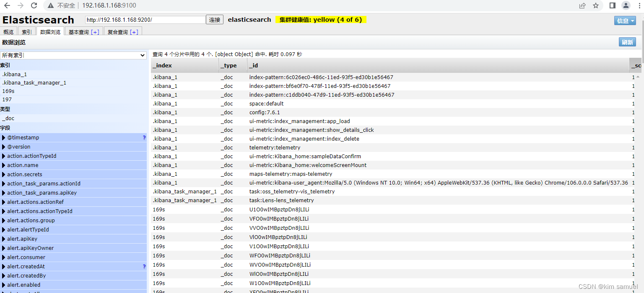
Task: Filter by the .kibana_task_manager_1 index
Action: 73,82
